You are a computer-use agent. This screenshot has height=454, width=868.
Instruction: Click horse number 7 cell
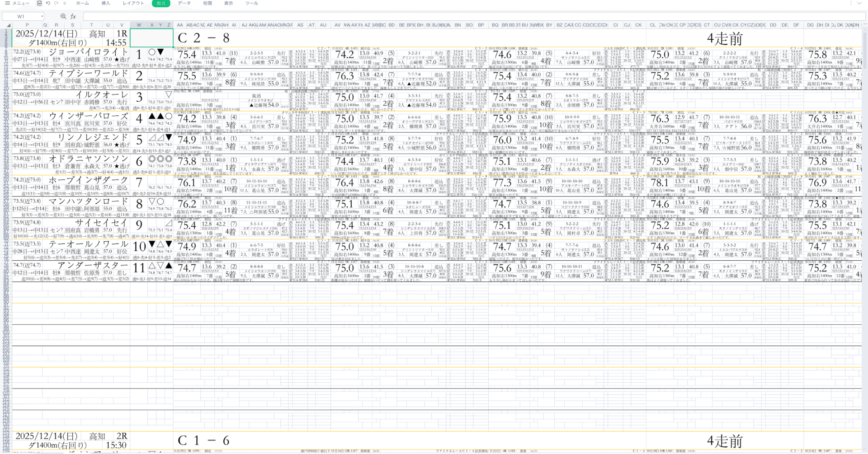(x=139, y=183)
